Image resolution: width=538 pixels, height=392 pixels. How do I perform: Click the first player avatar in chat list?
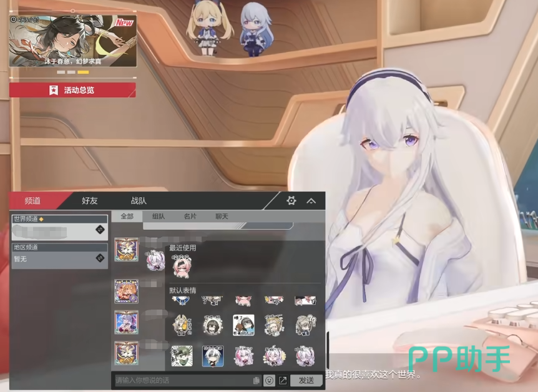(126, 249)
